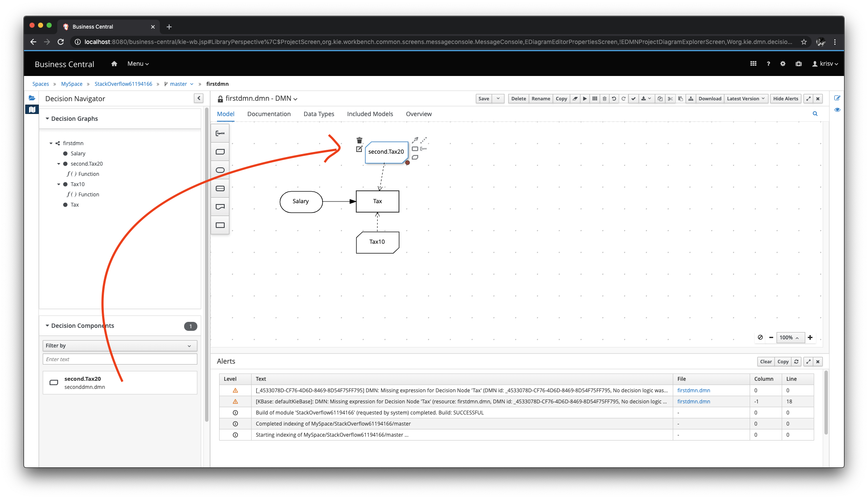
Task: Click trash icon beside second.Tax20 node
Action: point(359,140)
